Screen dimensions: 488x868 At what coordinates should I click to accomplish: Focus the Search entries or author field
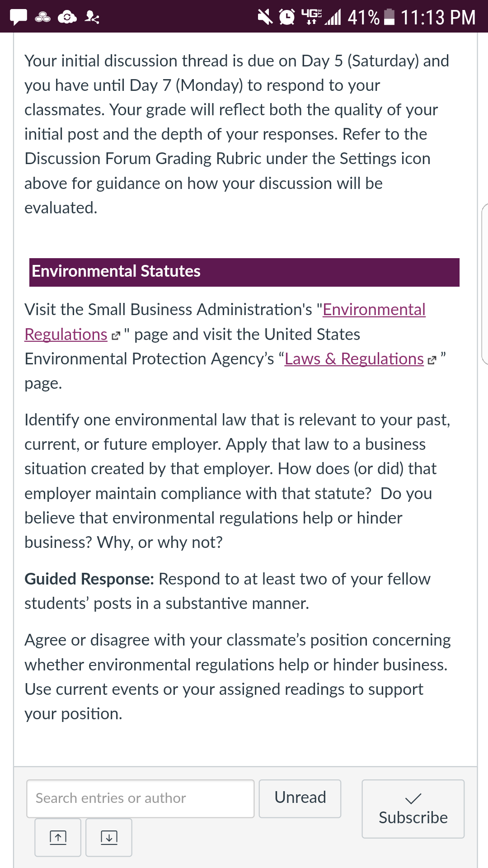141,798
